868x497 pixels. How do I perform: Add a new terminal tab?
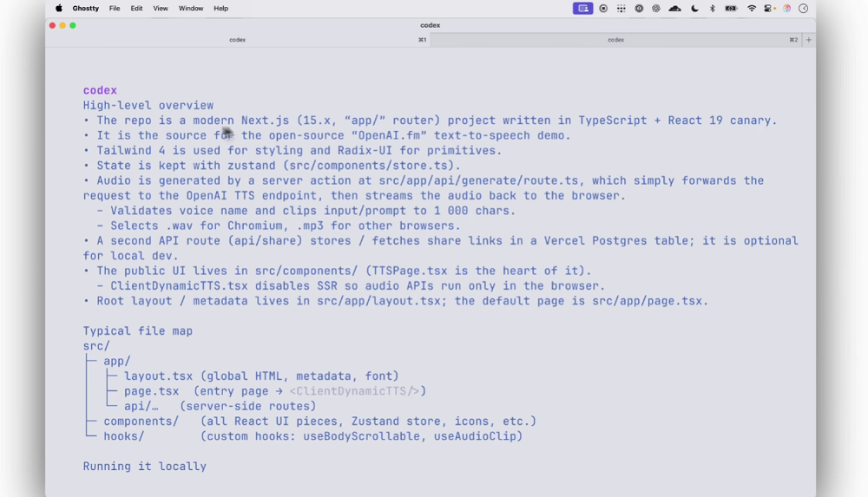[x=809, y=40]
